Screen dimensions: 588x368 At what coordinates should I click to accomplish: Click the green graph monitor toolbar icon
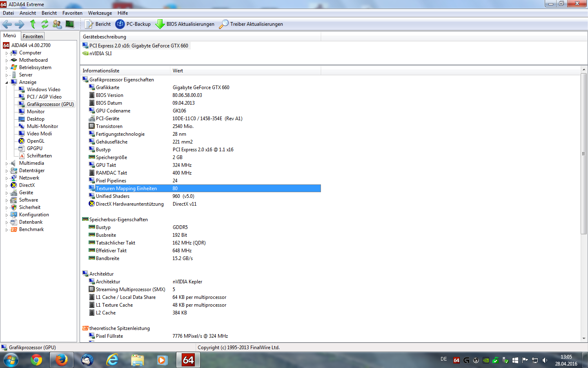coord(70,24)
